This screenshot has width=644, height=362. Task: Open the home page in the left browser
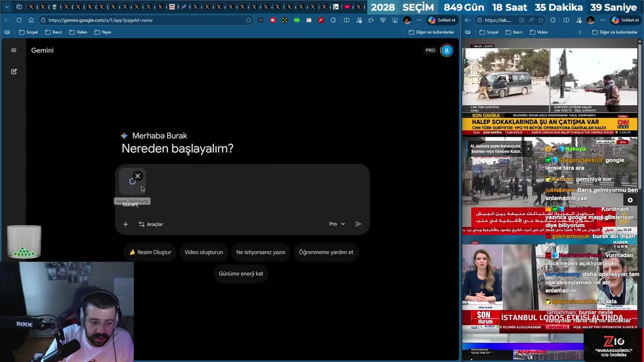[x=31, y=20]
